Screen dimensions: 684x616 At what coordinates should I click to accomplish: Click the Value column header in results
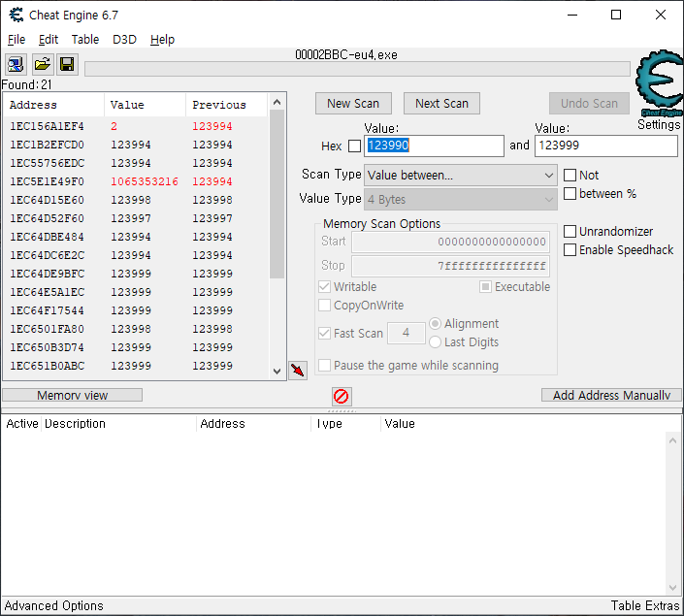coord(146,105)
